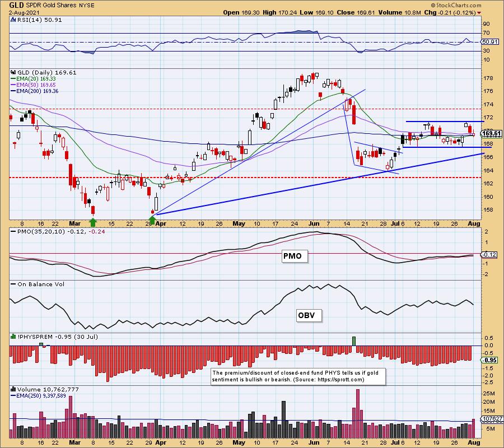Click the EMA(50) 169.65 legend text
The width and height of the screenshot is (504, 448).
tap(36, 85)
